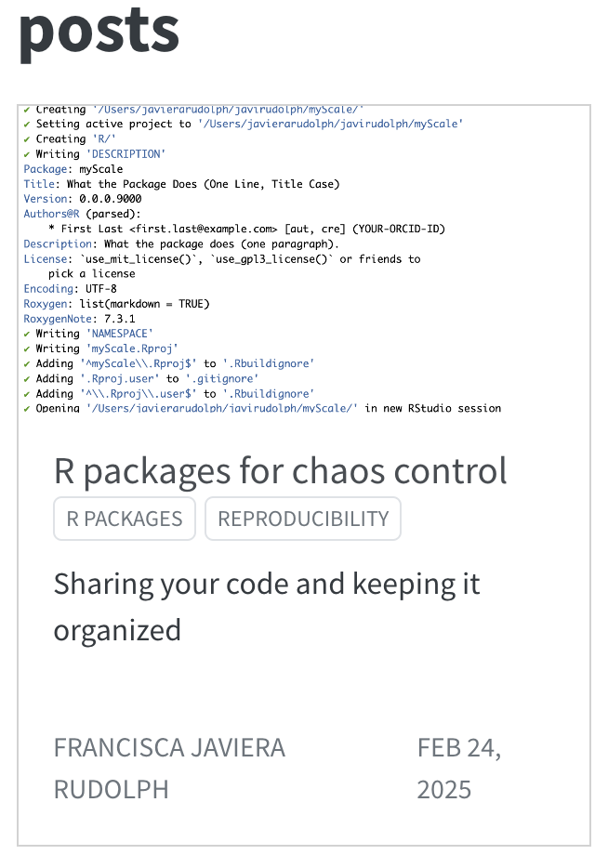Select the REPRODUCIBILITY category tag

pos(303,519)
